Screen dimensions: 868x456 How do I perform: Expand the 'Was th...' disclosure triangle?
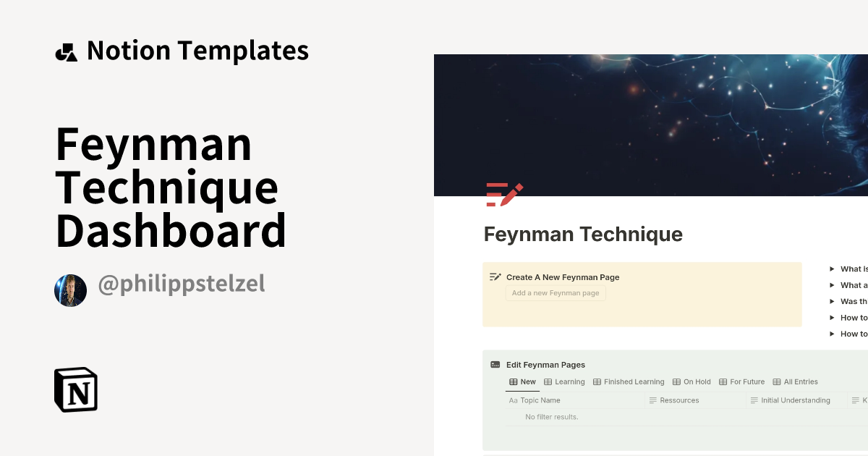[832, 301]
